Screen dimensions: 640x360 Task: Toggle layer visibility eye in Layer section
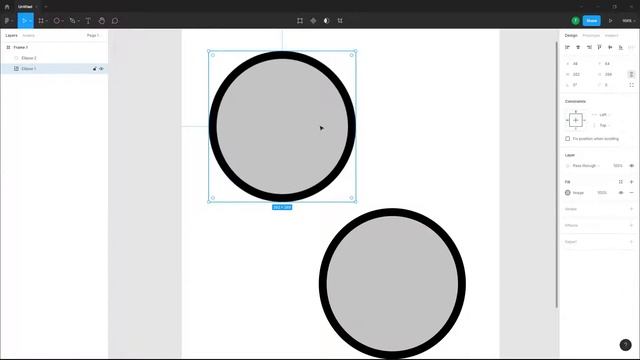pos(631,166)
